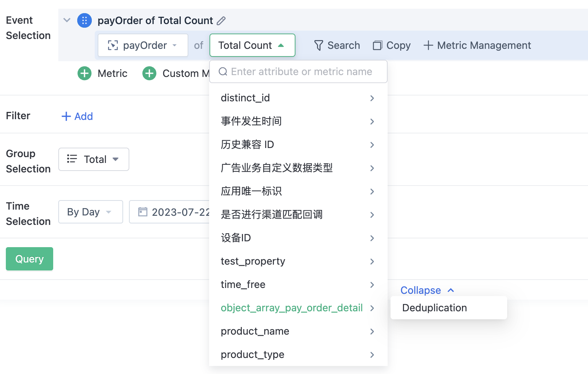Open Metric Management
The width and height of the screenshot is (588, 374).
point(477,45)
